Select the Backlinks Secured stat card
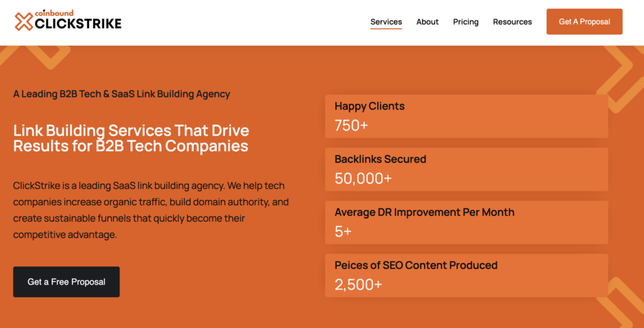Image resolution: width=644 pixels, height=328 pixels. (466, 169)
